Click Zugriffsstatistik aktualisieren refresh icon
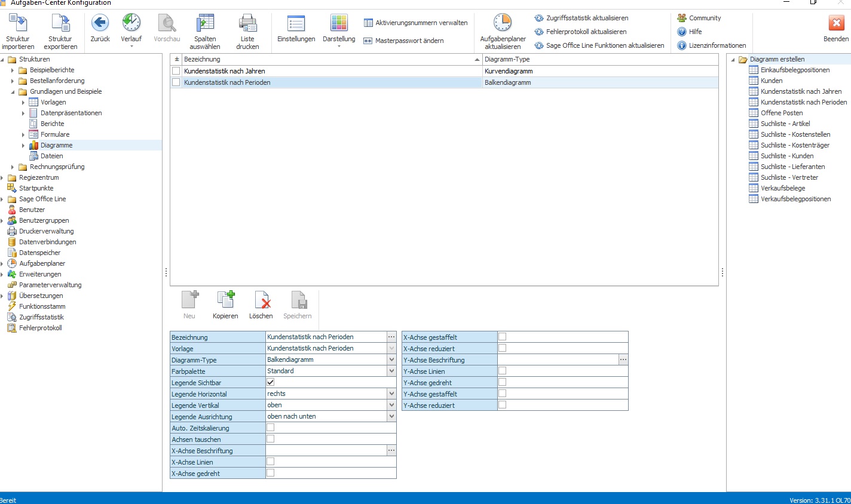The width and height of the screenshot is (851, 504). [539, 18]
